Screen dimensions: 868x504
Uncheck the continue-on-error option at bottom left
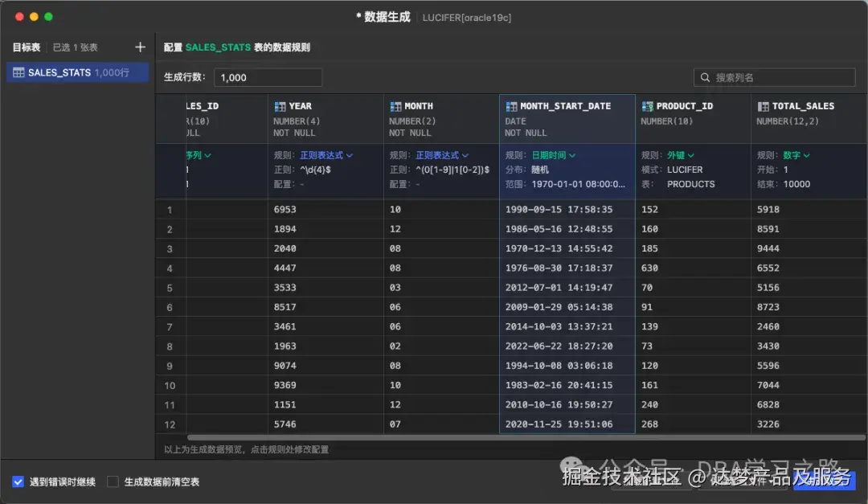18,481
